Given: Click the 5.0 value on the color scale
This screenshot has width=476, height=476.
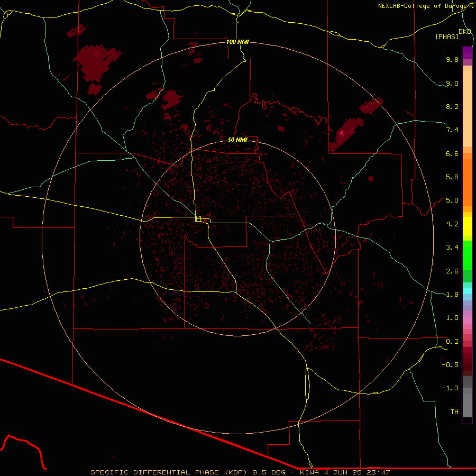Looking at the screenshot, I should click(x=452, y=200).
